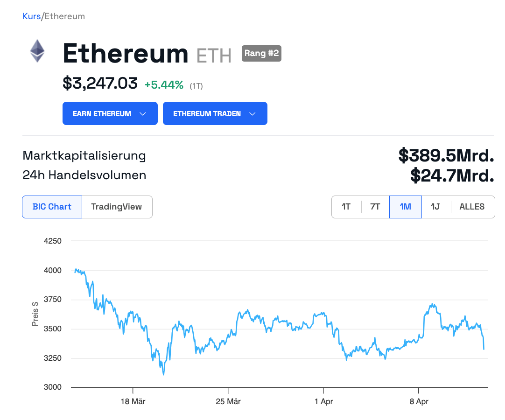
Task: Click the +5.44% price change indicator
Action: (164, 85)
